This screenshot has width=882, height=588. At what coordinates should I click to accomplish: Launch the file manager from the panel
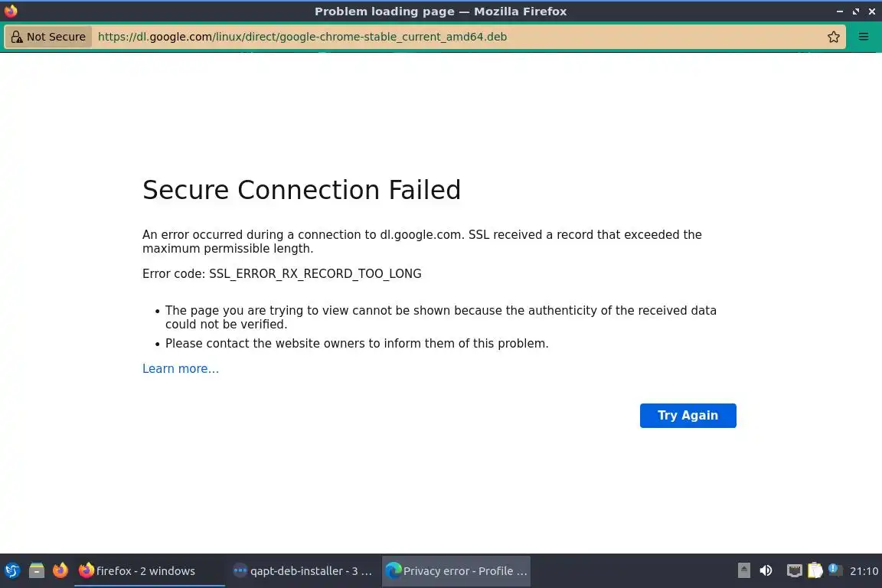tap(37, 570)
